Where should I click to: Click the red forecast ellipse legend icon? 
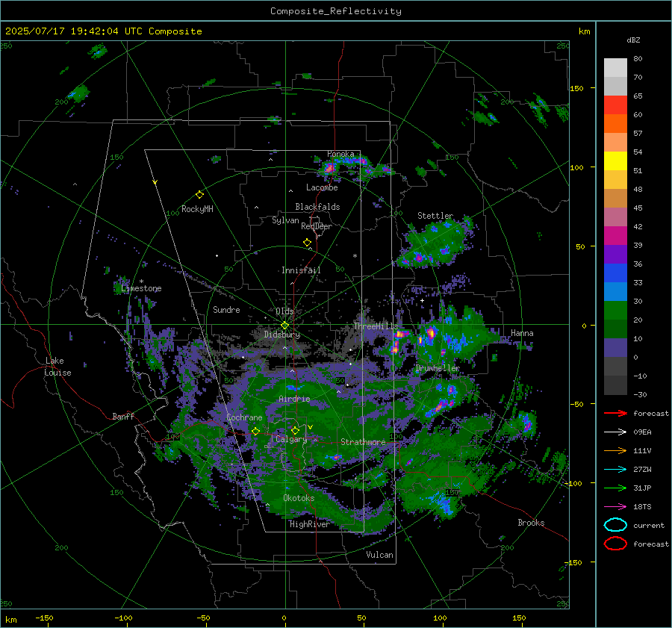[x=615, y=544]
